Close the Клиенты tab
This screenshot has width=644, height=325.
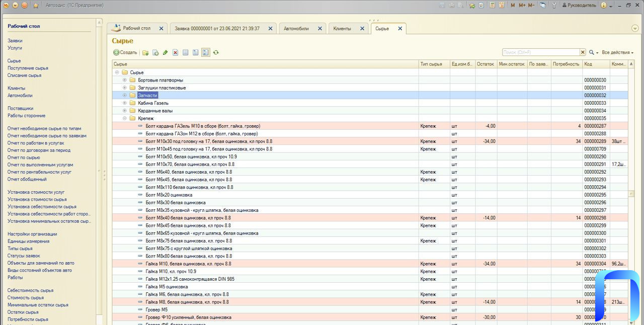coord(362,29)
